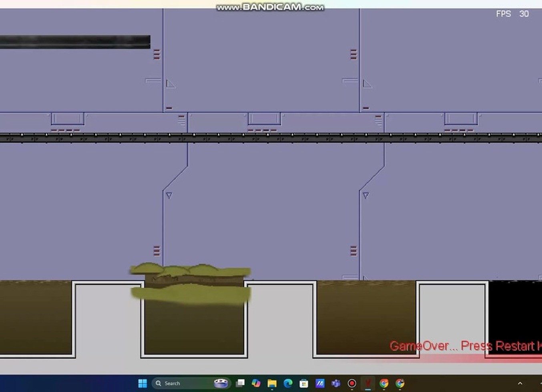Expand the hidden system tray icons chevron
Viewport: 542px width, 392px height.
520,383
